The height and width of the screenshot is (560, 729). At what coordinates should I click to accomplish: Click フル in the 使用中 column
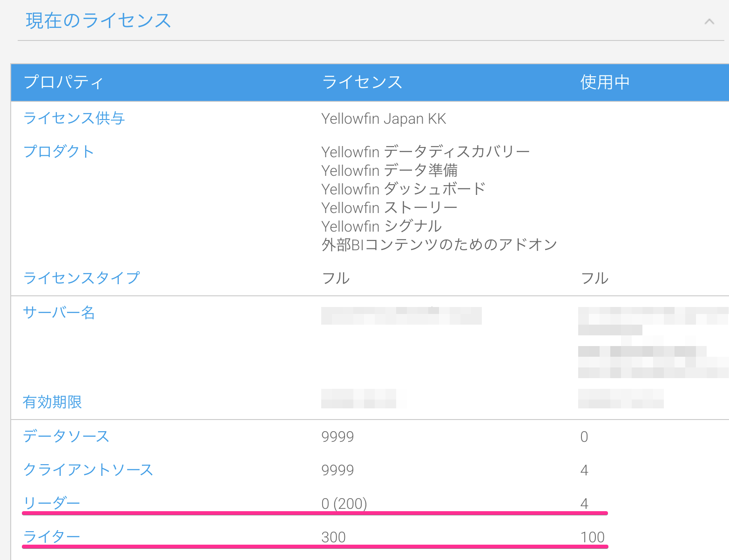coord(594,278)
